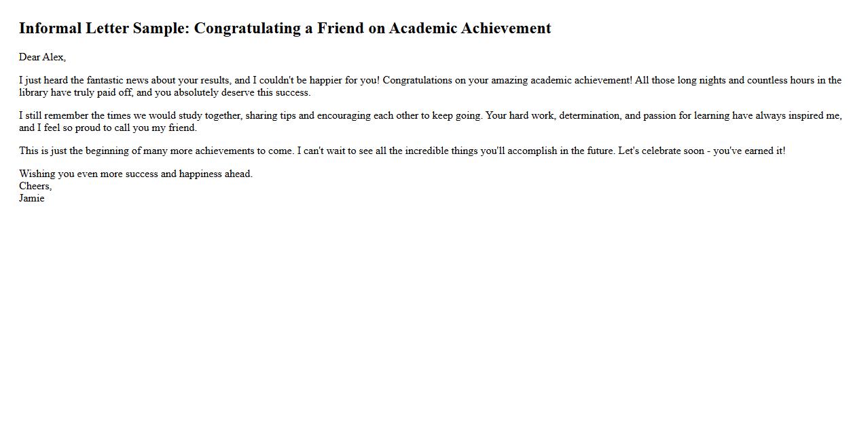The image size is (868, 441).
Task: Click the "Wishing you even more success" line
Action: 136,174
